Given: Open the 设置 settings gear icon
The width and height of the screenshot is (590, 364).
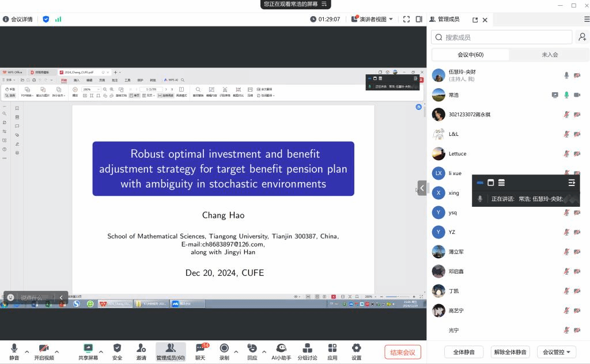Looking at the screenshot, I should pos(356,348).
